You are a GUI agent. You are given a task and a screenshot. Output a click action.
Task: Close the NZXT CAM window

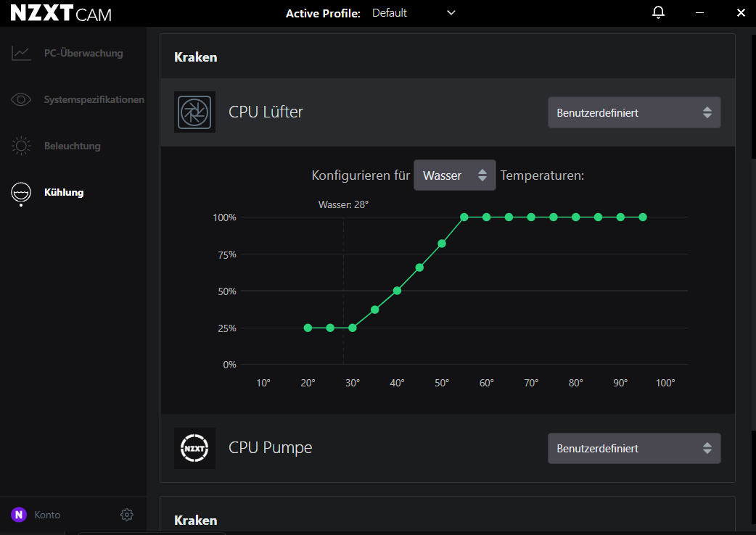pos(741,13)
